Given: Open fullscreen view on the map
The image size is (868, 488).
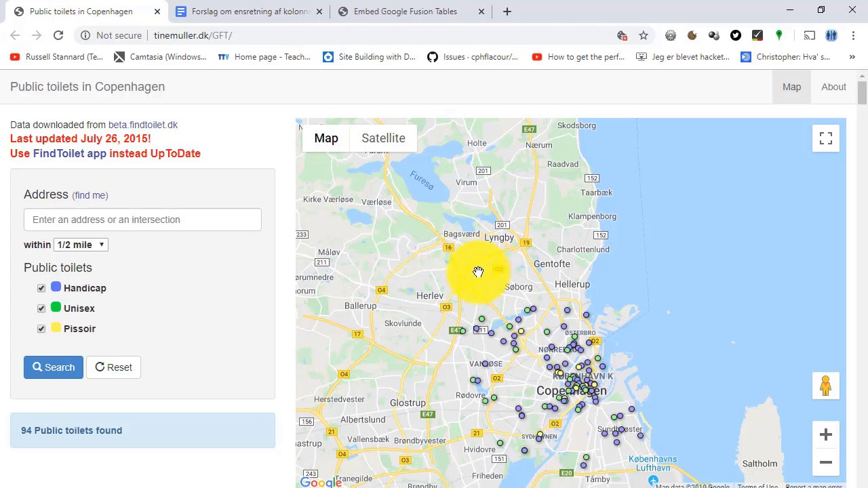Looking at the screenshot, I should [825, 138].
